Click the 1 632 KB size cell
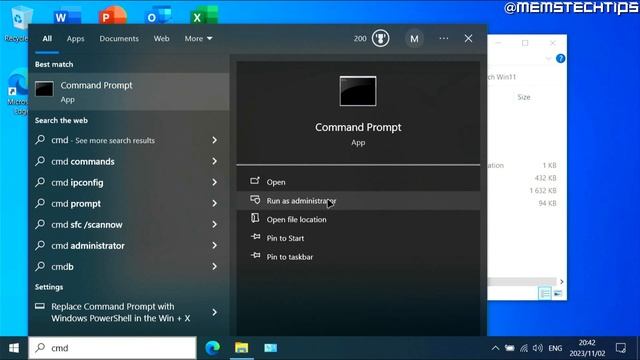The image size is (640, 360). click(542, 191)
